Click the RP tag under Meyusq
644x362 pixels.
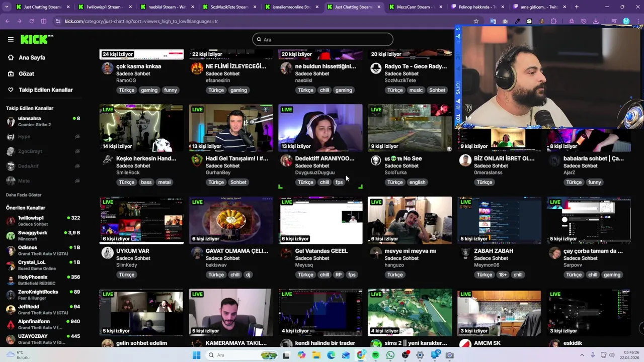(339, 275)
